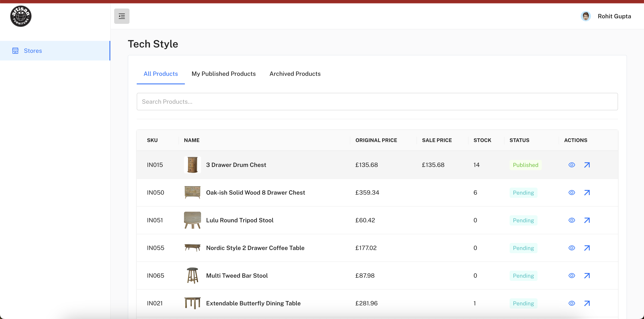The height and width of the screenshot is (319, 644).
Task: Click Rohit Gupta user avatar
Action: coord(585,16)
